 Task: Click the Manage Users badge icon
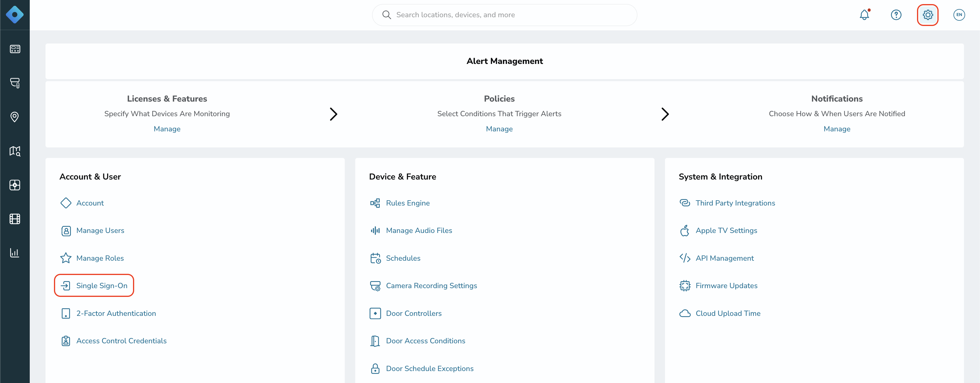[66, 231]
